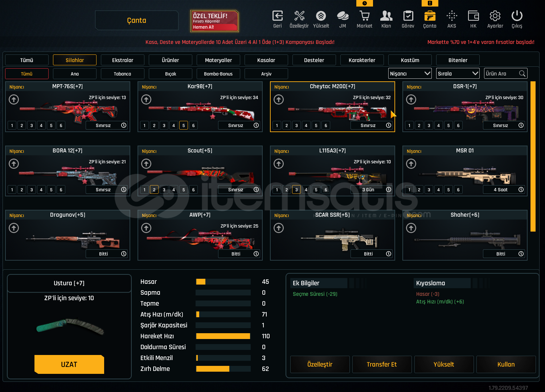
Task: Filter weapons by Bomba-Bonus
Action: pyautogui.click(x=218, y=74)
